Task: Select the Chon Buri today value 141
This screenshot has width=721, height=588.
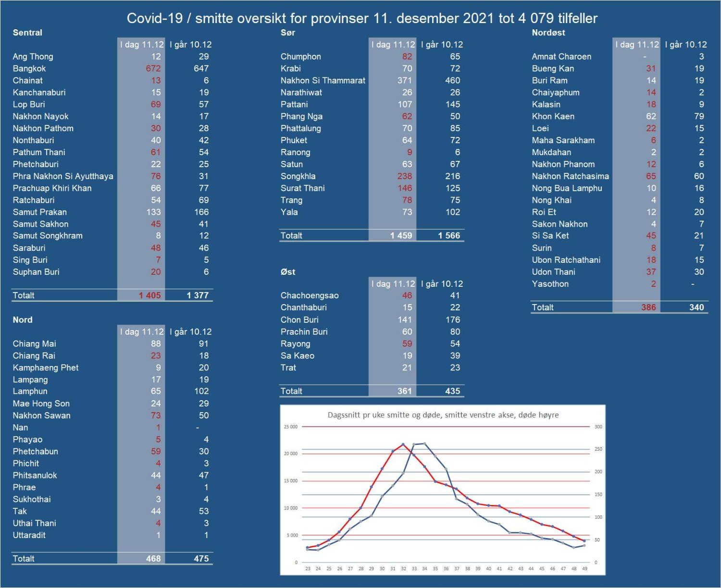Action: click(405, 320)
